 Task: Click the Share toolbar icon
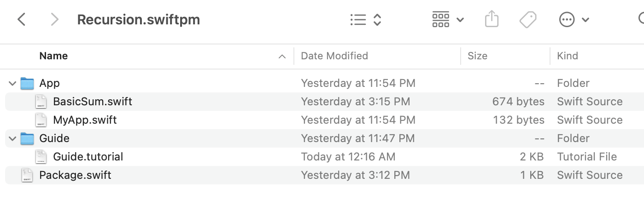492,19
